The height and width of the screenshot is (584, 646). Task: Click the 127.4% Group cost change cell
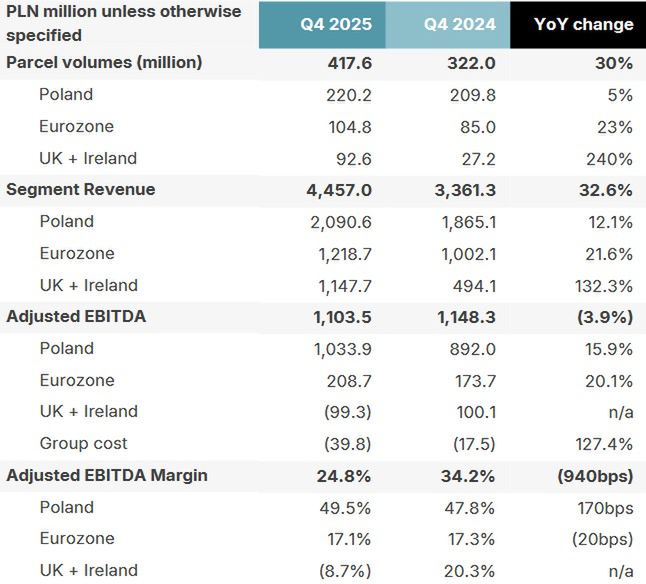click(604, 443)
